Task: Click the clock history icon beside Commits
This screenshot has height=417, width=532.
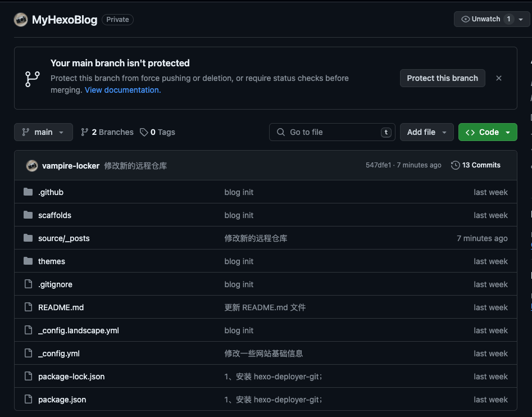Action: (456, 165)
